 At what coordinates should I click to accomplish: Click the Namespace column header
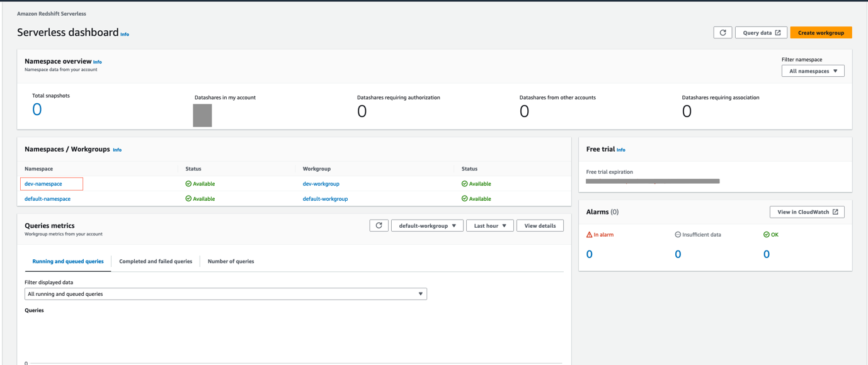(39, 169)
